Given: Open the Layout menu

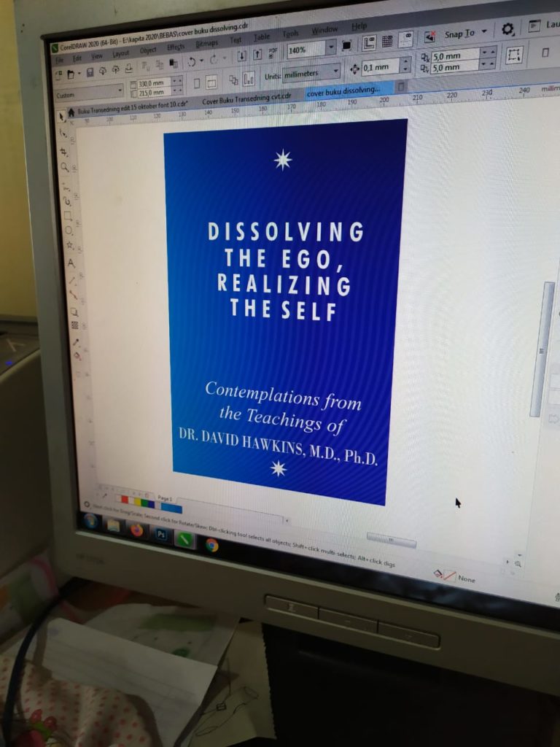Looking at the screenshot, I should [x=121, y=54].
